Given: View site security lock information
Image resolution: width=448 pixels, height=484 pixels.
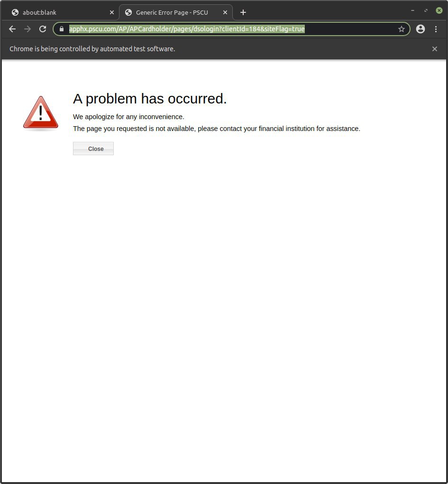Looking at the screenshot, I should [x=62, y=29].
